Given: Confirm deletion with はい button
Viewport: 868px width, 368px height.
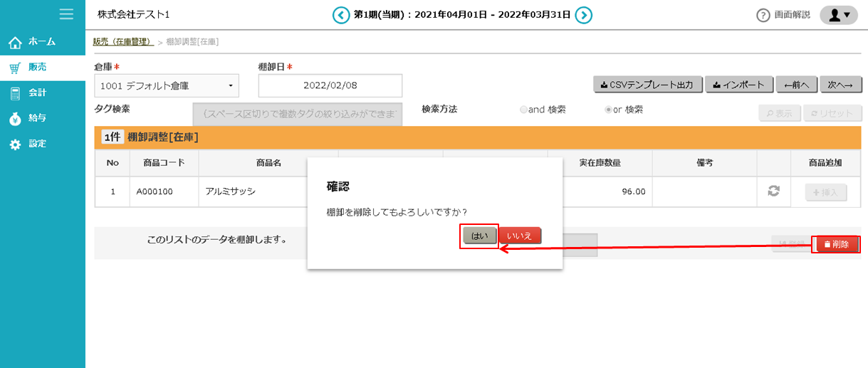Looking at the screenshot, I should [x=479, y=236].
